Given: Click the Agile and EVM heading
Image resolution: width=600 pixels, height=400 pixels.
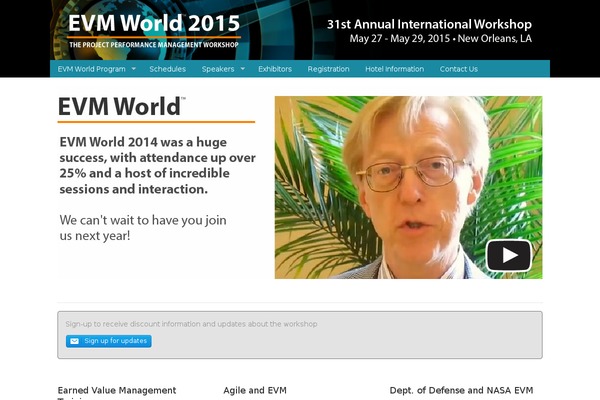Looking at the screenshot, I should pyautogui.click(x=255, y=390).
